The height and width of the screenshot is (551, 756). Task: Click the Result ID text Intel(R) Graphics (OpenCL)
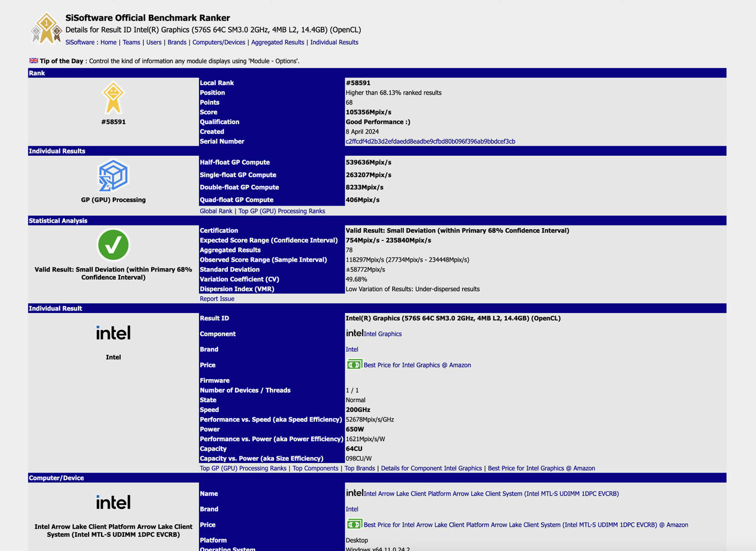tap(453, 318)
